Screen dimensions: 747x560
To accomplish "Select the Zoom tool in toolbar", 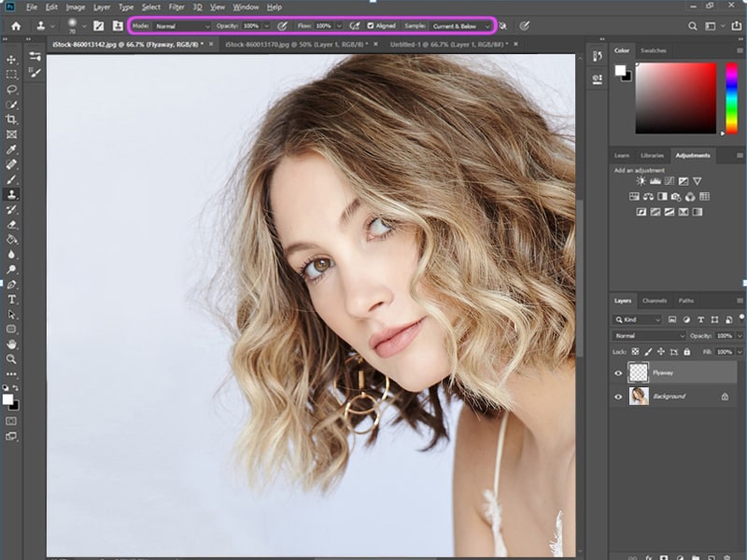I will [x=11, y=359].
